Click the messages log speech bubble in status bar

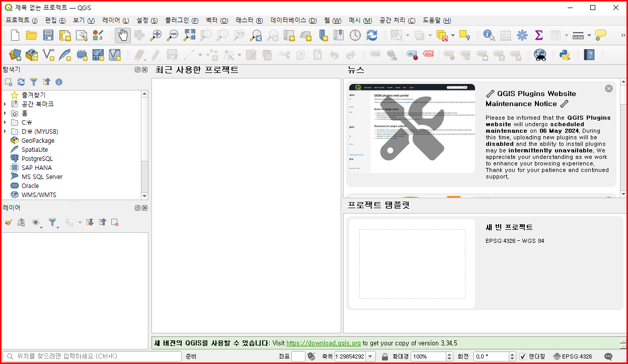(x=608, y=356)
